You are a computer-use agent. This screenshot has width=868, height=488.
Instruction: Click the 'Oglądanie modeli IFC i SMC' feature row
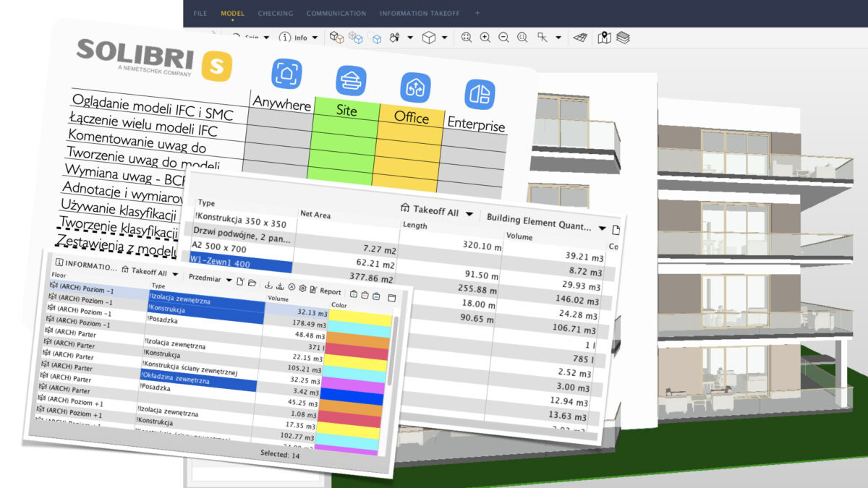[x=153, y=106]
